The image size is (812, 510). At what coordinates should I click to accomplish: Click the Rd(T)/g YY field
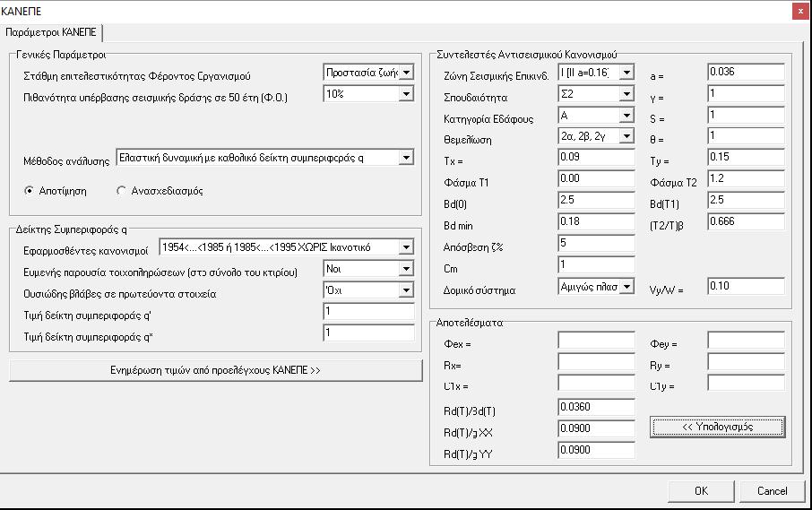tap(596, 450)
